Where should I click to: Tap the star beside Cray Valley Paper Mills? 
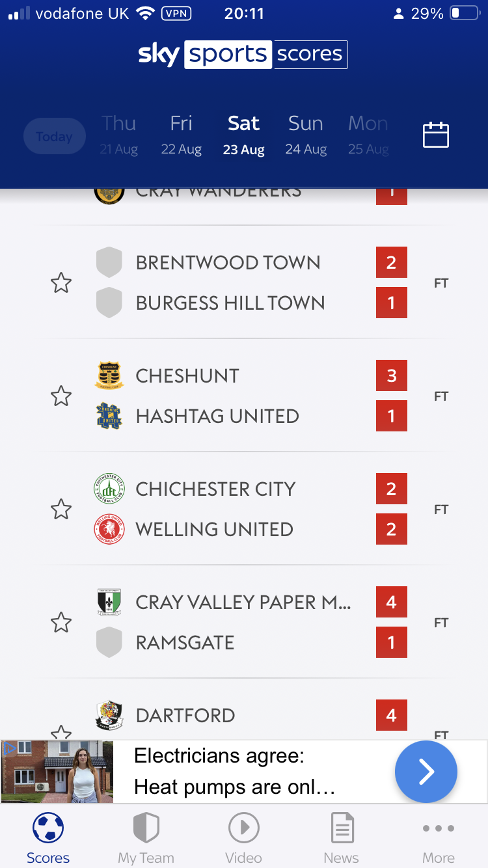pyautogui.click(x=61, y=623)
